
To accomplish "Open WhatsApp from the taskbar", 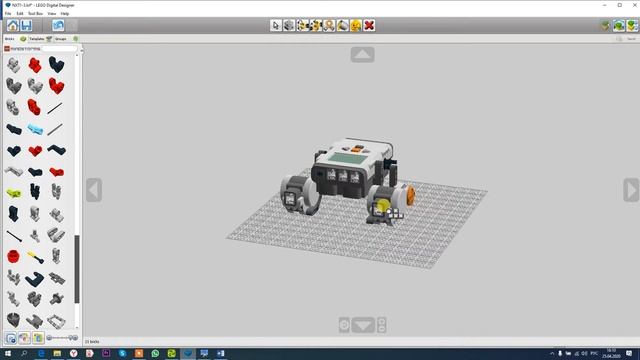I will coord(155,353).
